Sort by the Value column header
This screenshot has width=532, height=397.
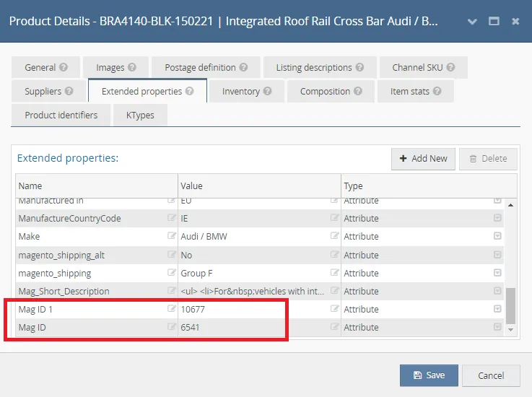pos(260,186)
